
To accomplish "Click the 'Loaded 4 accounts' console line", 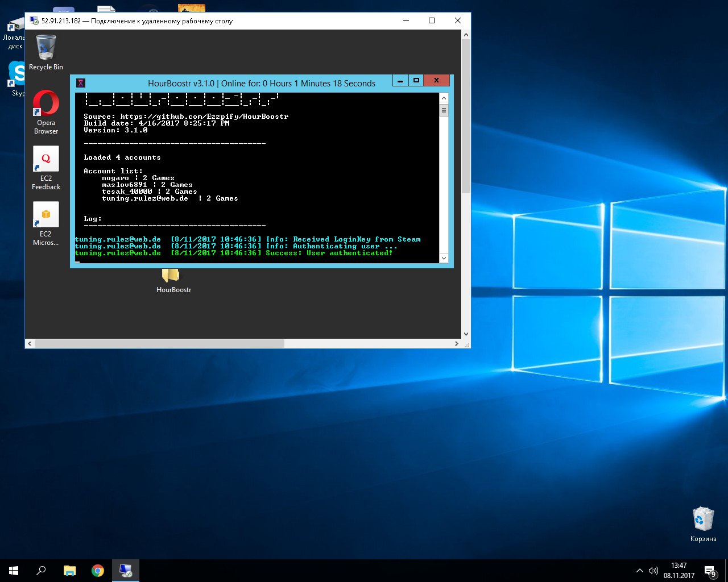I will tap(122, 157).
